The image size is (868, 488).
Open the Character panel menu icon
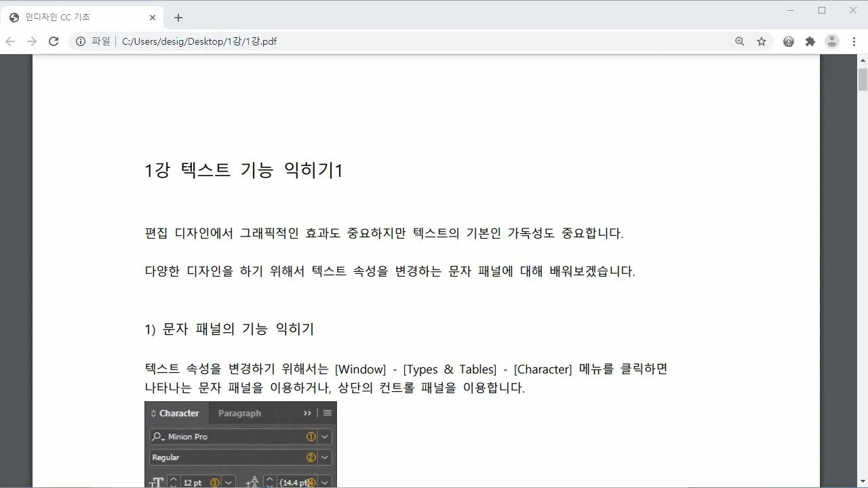click(x=328, y=413)
